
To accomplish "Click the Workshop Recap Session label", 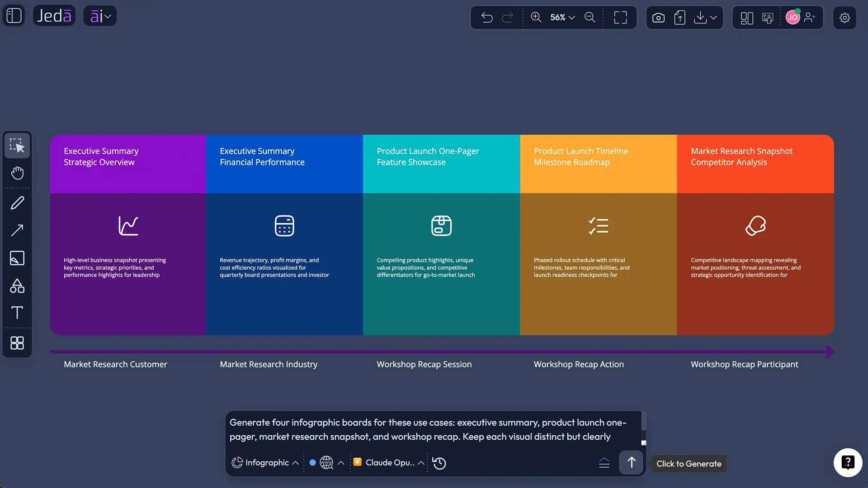I will 424,364.
